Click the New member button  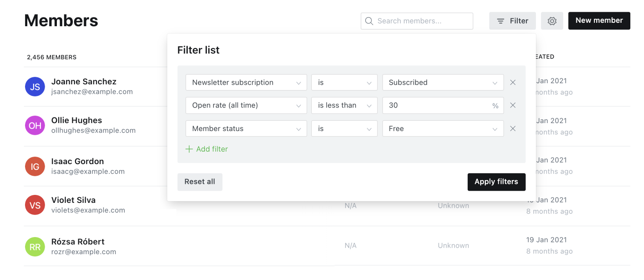coord(599,21)
